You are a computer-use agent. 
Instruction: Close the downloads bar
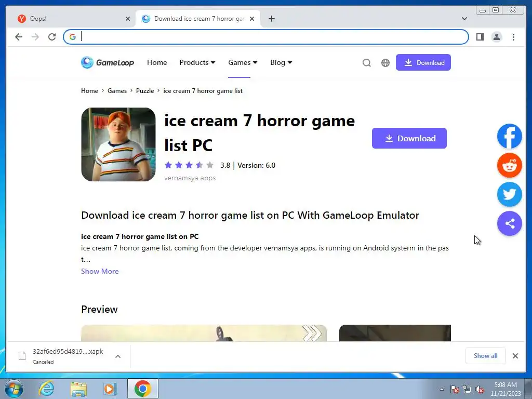tap(515, 356)
